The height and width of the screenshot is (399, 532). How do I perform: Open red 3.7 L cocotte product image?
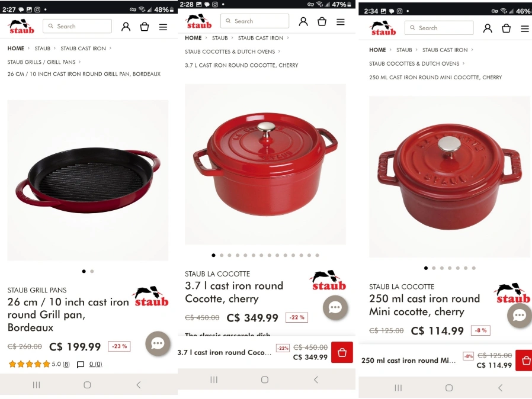265,165
